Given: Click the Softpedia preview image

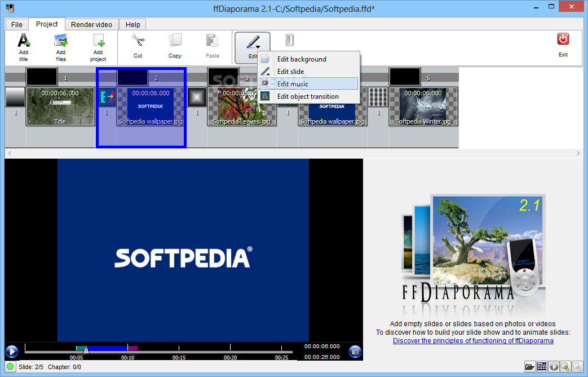Looking at the screenshot, I should [183, 249].
